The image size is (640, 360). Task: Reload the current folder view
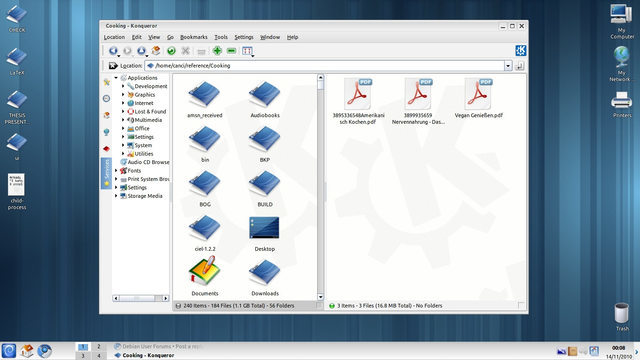[171, 51]
